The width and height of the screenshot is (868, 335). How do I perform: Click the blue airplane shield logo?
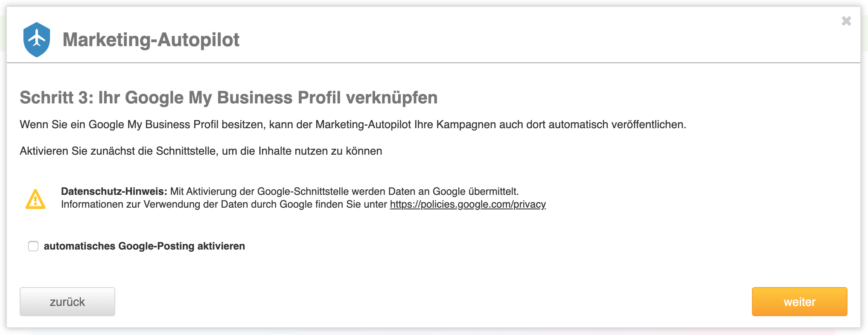[x=37, y=39]
